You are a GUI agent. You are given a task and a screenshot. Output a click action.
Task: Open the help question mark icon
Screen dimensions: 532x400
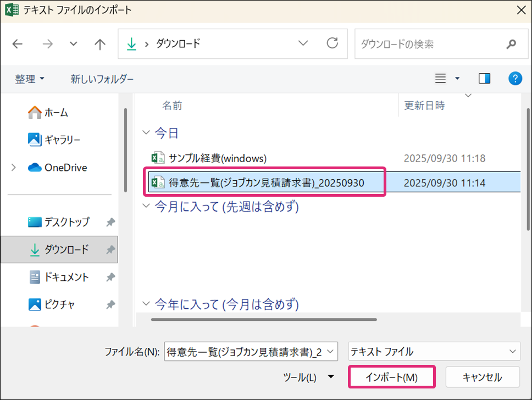pyautogui.click(x=515, y=79)
